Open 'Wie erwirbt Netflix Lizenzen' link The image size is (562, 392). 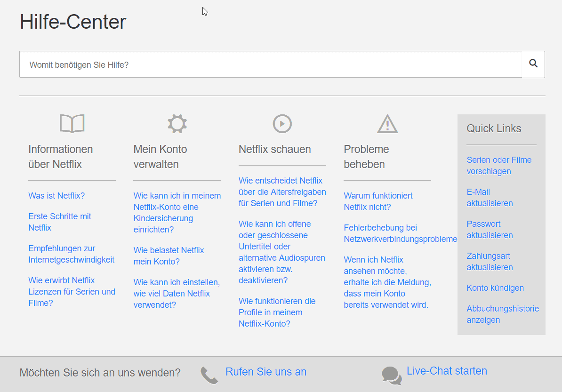[72, 292]
